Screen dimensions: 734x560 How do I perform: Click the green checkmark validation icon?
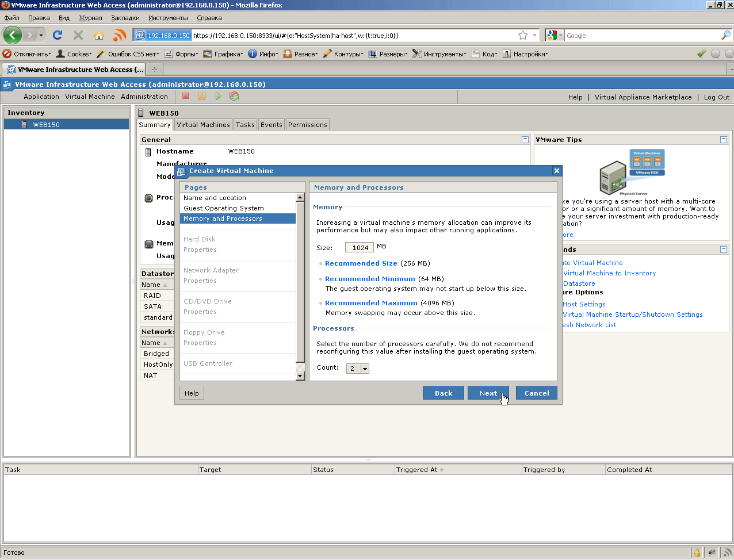701,53
